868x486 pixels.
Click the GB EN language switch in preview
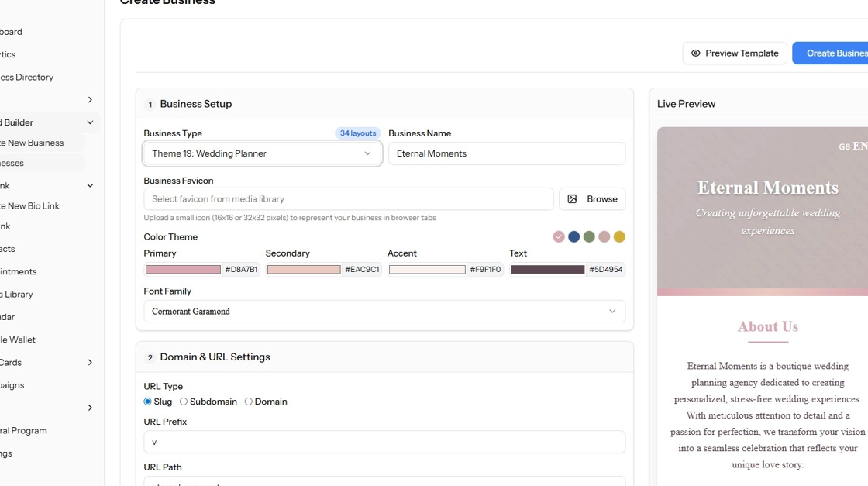[853, 146]
